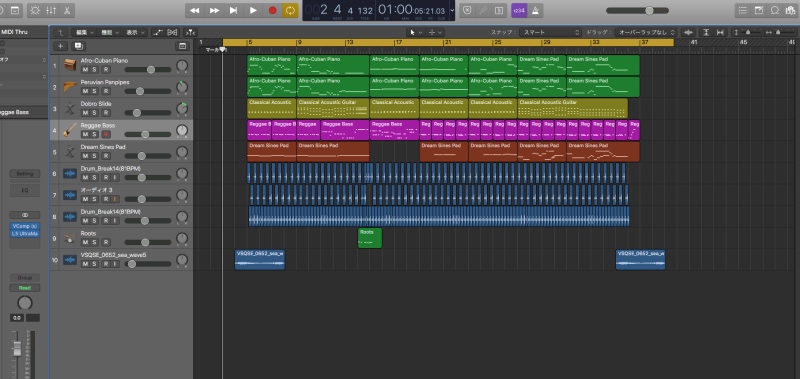Select the Dream Sines Pad track header
The height and width of the screenshot is (379, 800).
coord(122,152)
